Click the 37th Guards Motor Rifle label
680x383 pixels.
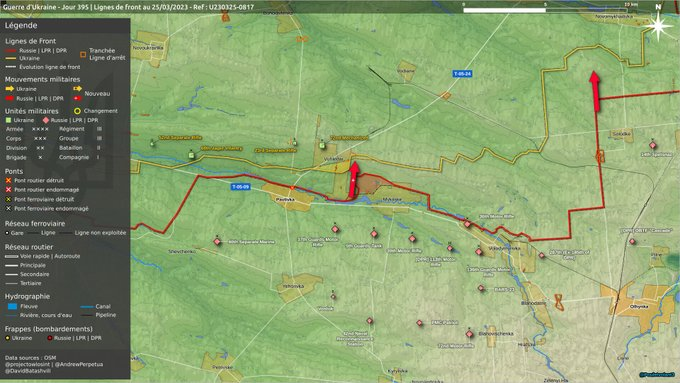318,242
